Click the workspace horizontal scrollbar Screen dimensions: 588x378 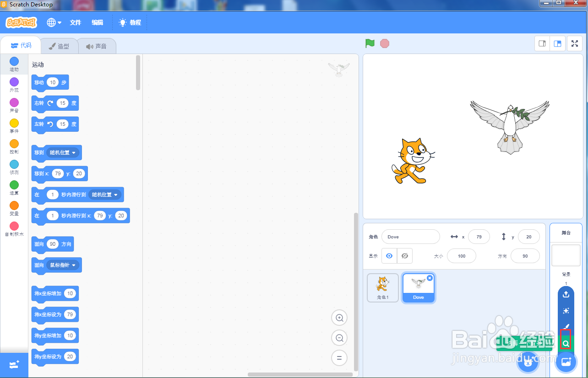300,374
